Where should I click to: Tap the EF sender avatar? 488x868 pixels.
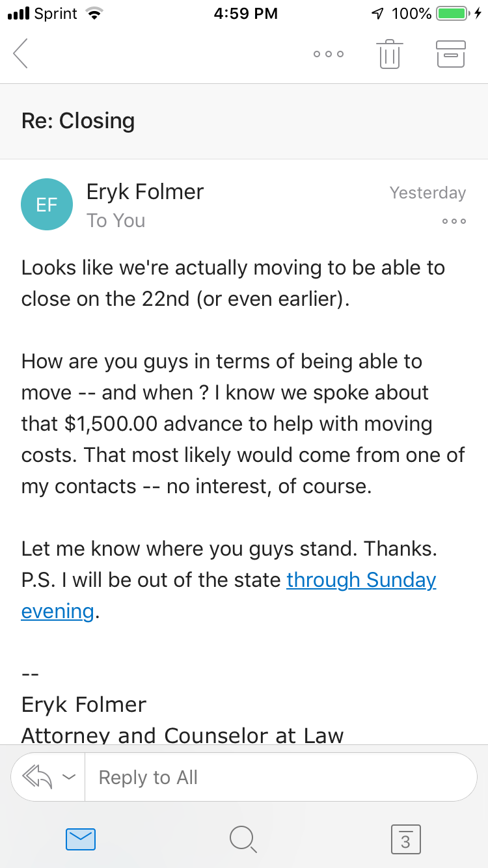[46, 204]
